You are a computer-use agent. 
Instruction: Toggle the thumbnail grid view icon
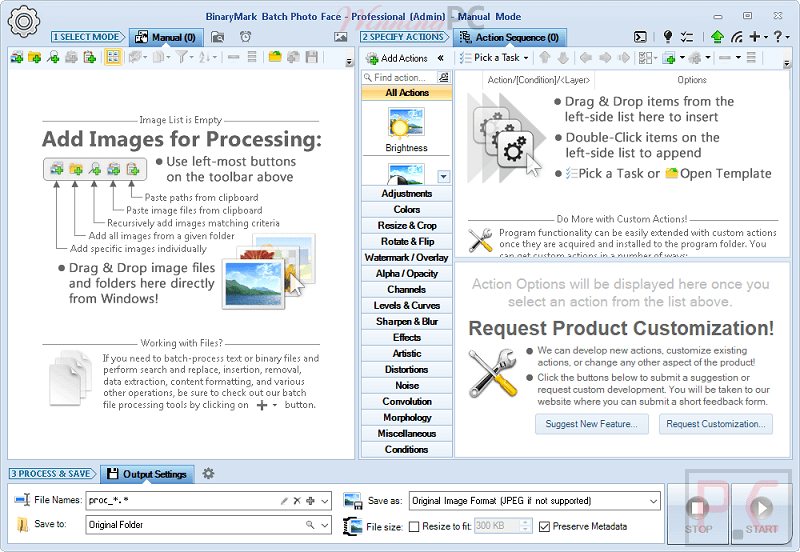coord(113,57)
